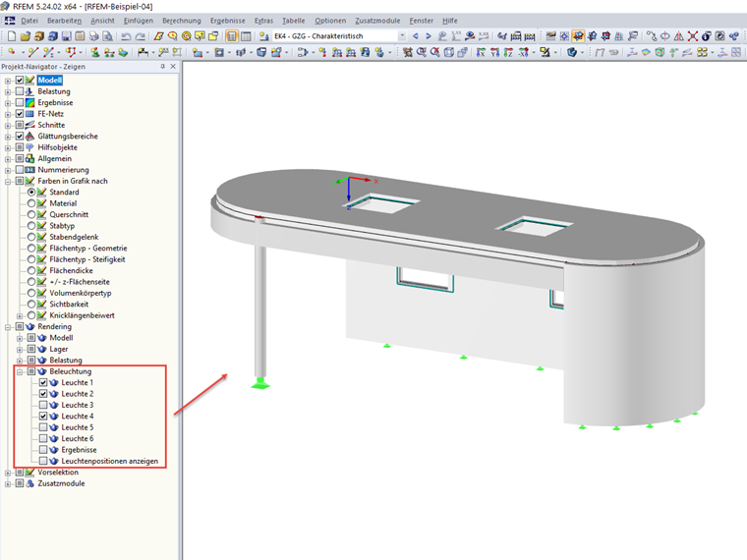Open the Berechnung menu
Viewport: 747px width, 560px height.
pos(182,21)
